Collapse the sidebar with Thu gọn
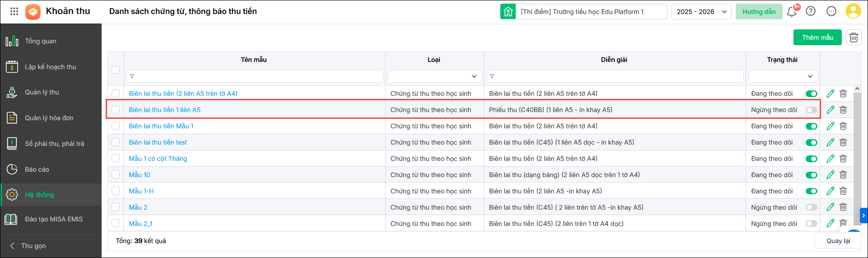The width and height of the screenshot is (868, 258). coord(33,246)
